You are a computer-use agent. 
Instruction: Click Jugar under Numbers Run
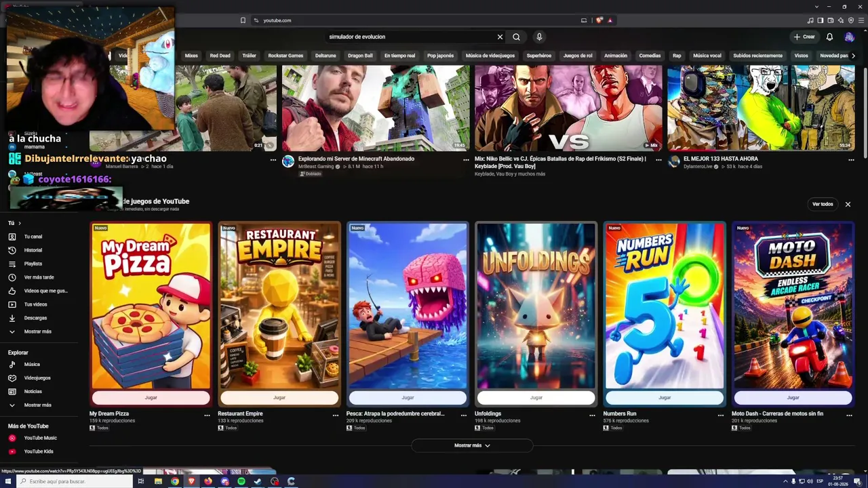click(x=665, y=398)
